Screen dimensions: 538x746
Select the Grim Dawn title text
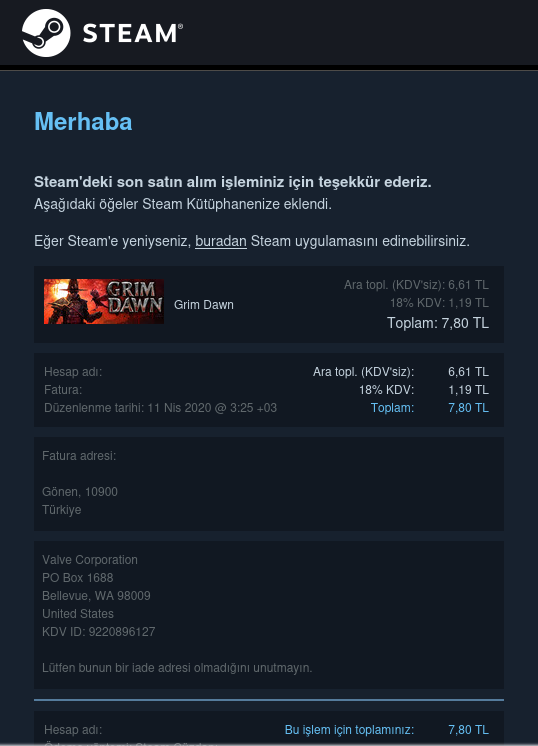(204, 304)
